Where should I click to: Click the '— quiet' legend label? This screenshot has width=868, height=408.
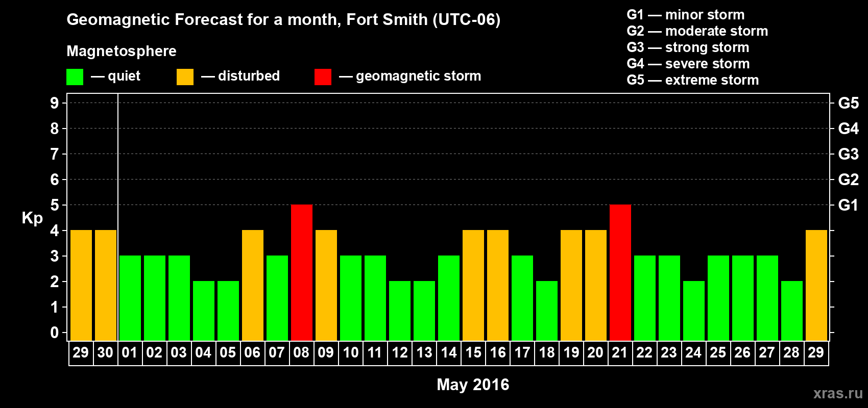(115, 76)
